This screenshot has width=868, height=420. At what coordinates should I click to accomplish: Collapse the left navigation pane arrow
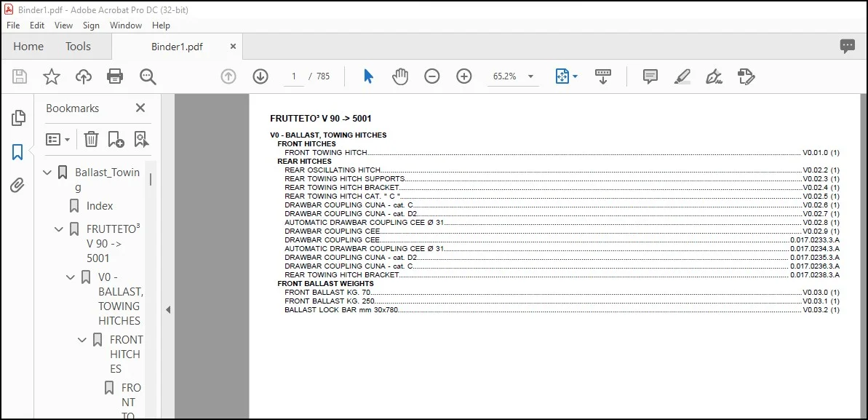click(x=168, y=310)
